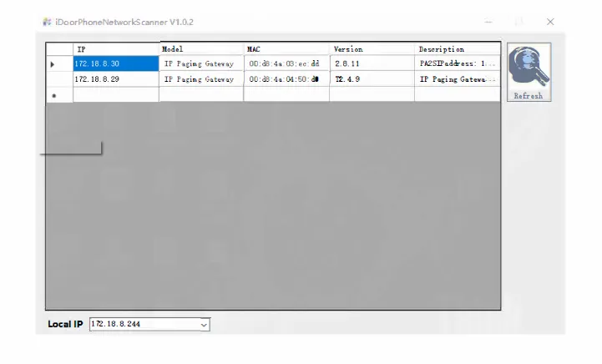Select the PA2SIPaddress description cell

pos(458,63)
